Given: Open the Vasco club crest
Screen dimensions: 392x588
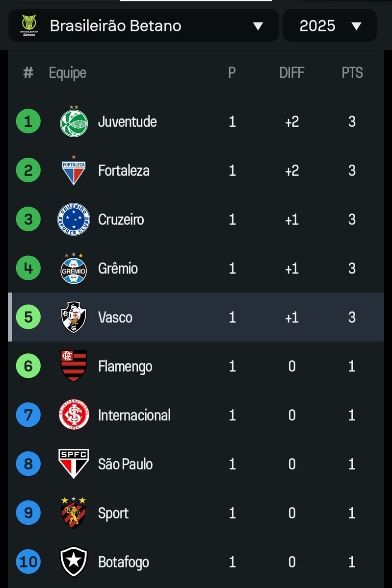Looking at the screenshot, I should tap(74, 318).
